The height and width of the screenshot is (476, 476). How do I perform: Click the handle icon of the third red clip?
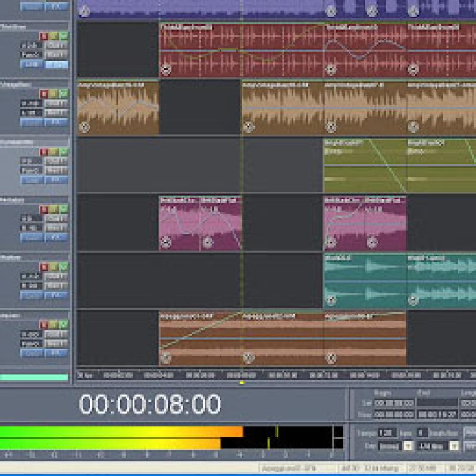coord(413,70)
